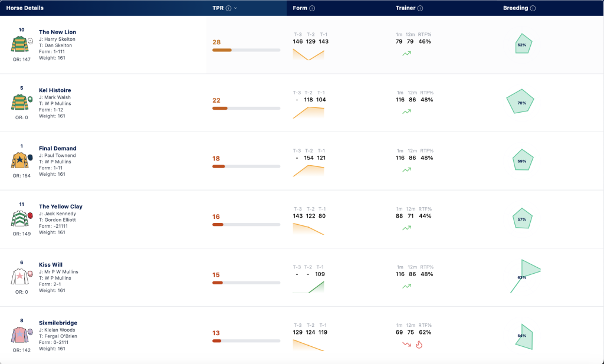Click jockey name Mark Walsh
The height and width of the screenshot is (364, 604).
pyautogui.click(x=57, y=97)
